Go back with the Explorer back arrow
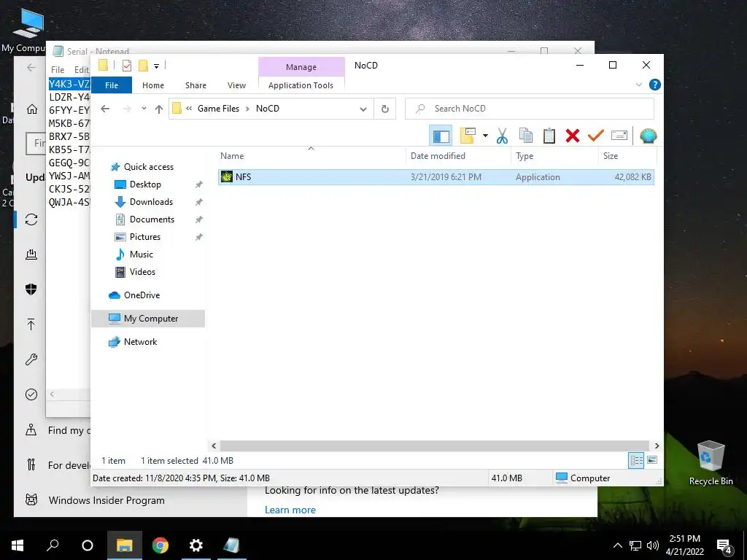 tap(105, 109)
